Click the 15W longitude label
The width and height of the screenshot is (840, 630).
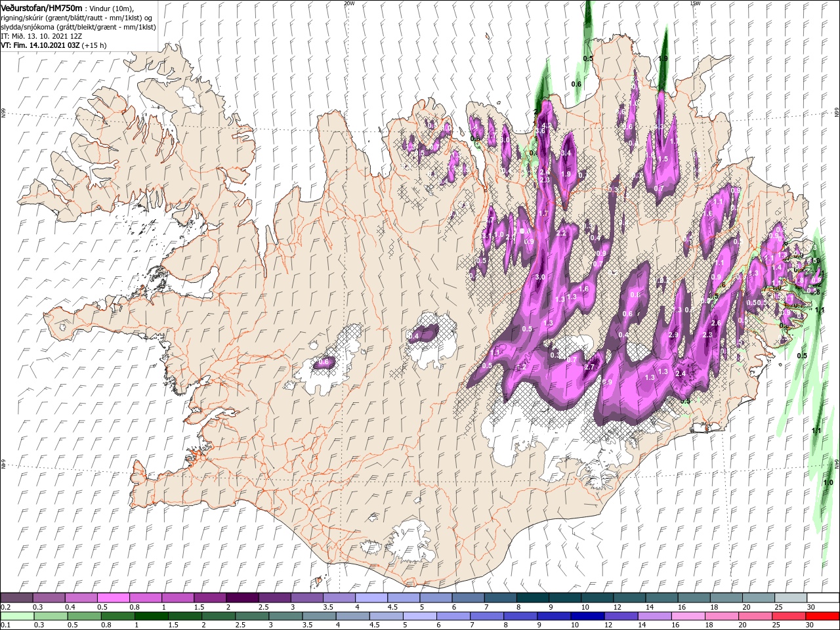click(695, 3)
